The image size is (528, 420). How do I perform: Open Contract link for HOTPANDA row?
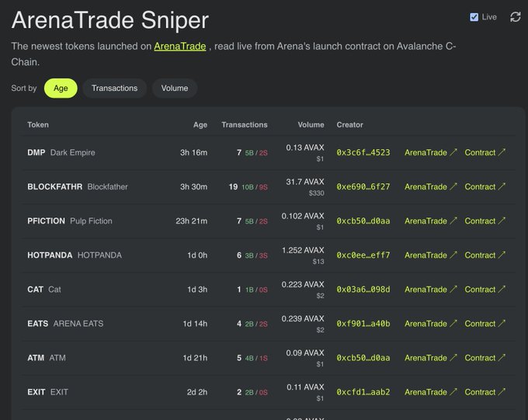click(485, 255)
